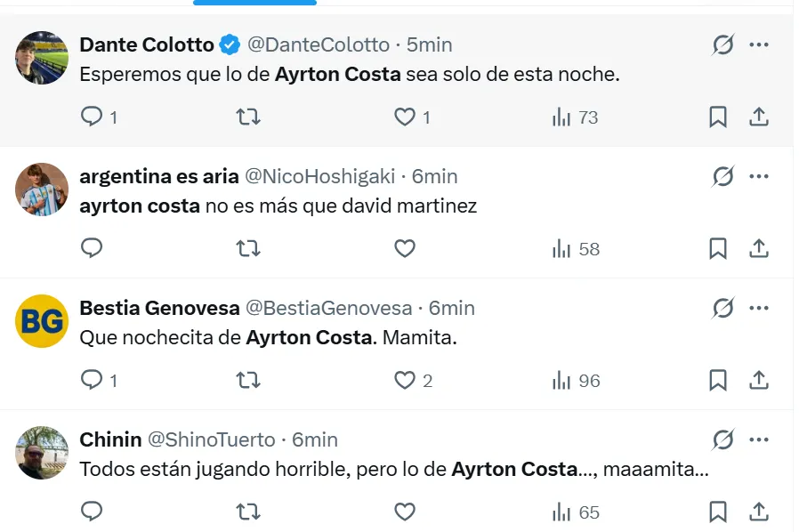Open more options on Dante Colotto's tweet

(x=759, y=44)
